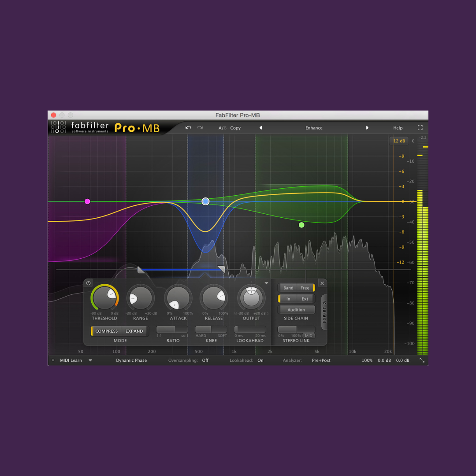Image resolution: width=476 pixels, height=476 pixels.
Task: Open Analyzer Pre+Post setting
Action: click(x=321, y=361)
